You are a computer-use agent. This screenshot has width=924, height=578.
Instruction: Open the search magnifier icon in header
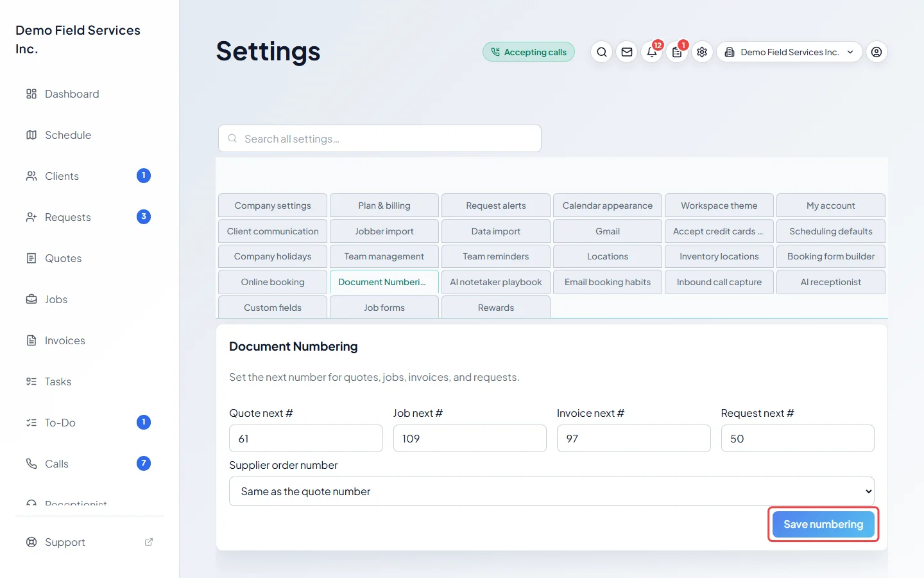pos(601,52)
